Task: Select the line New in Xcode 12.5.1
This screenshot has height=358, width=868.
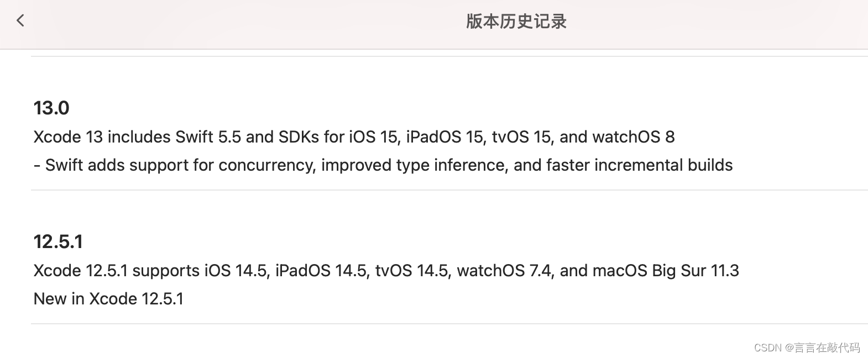Action: (x=109, y=298)
